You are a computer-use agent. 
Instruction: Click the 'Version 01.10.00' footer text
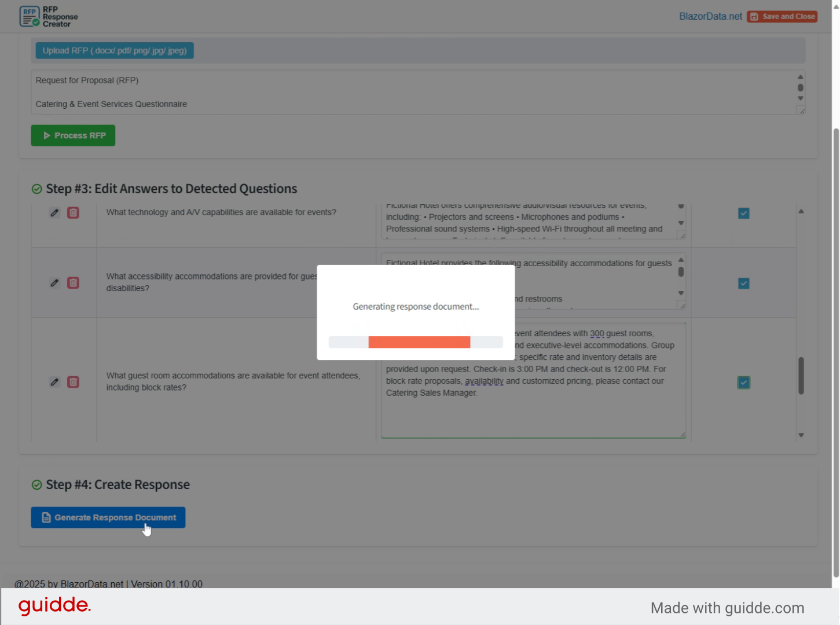click(x=167, y=583)
